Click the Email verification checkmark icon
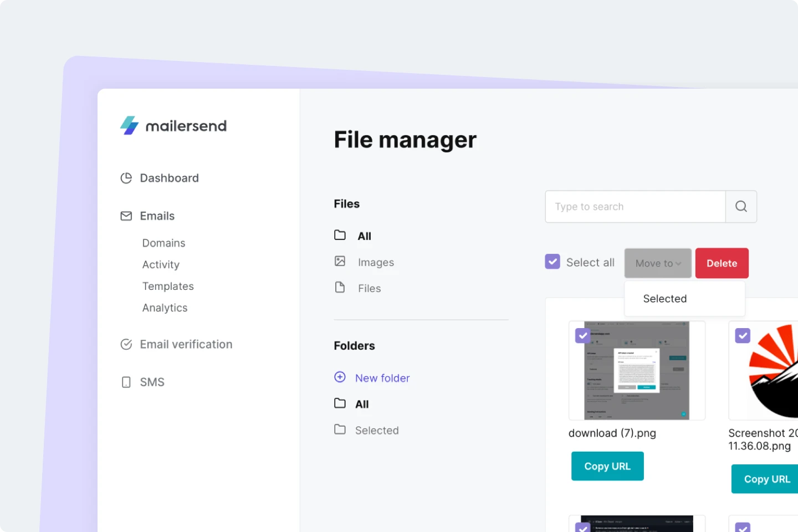The height and width of the screenshot is (532, 798). coord(126,344)
